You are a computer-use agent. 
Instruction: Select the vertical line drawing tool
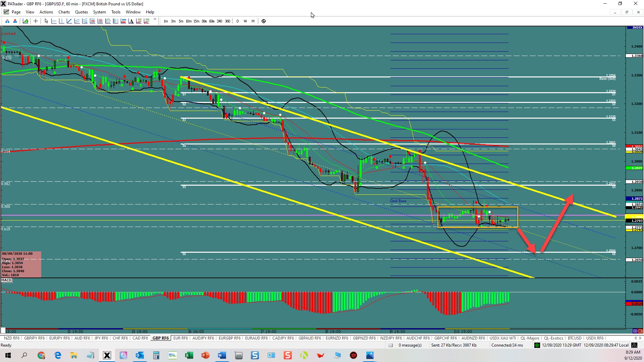[61, 21]
